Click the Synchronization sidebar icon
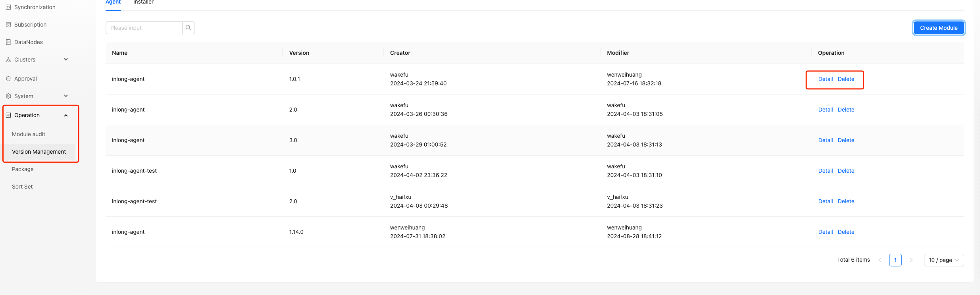The height and width of the screenshot is (295, 980). [x=8, y=7]
